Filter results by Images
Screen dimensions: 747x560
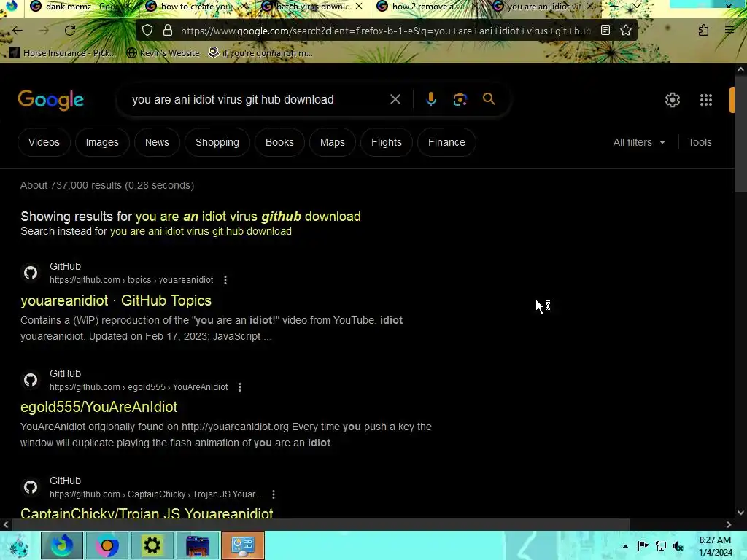(102, 142)
